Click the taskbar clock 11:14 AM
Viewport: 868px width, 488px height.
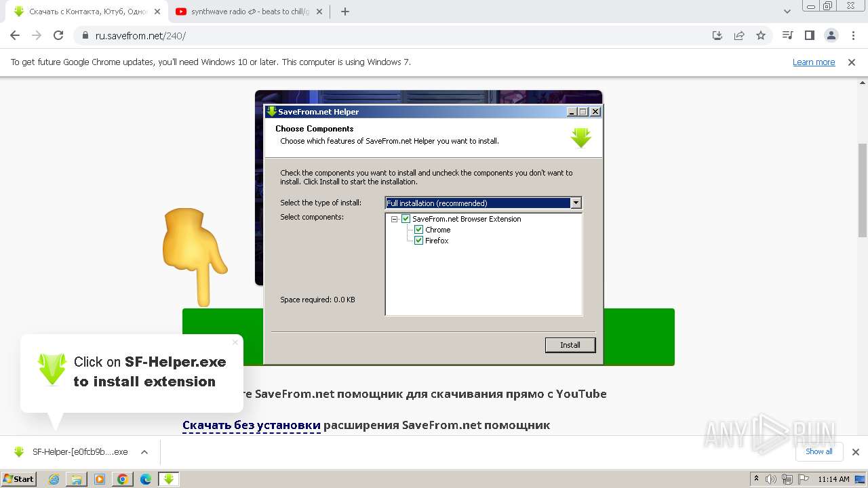click(x=833, y=479)
